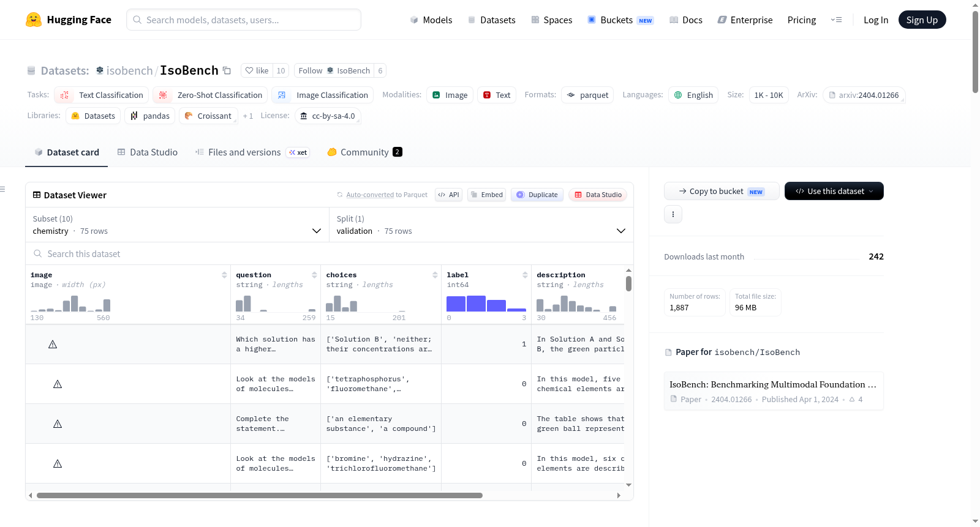Open the Datasets page from top nav

click(492, 20)
